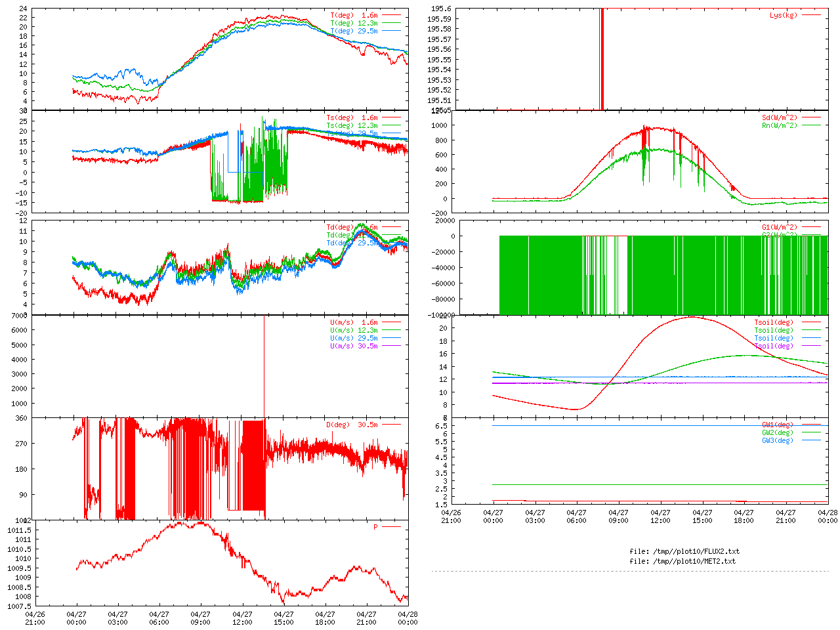840x630 pixels.
Task: Click the 04/27 18:00 tick below GW plot
Action: point(744,516)
